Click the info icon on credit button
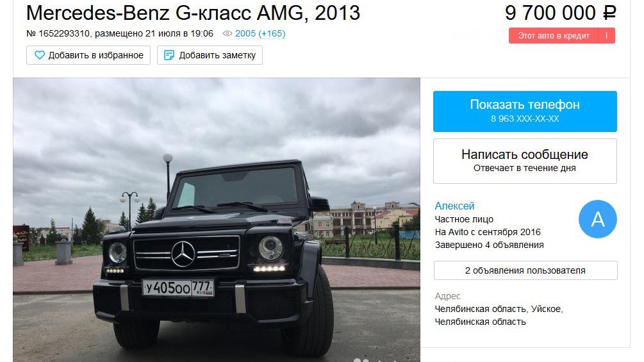The width and height of the screenshot is (644, 362). [x=606, y=36]
